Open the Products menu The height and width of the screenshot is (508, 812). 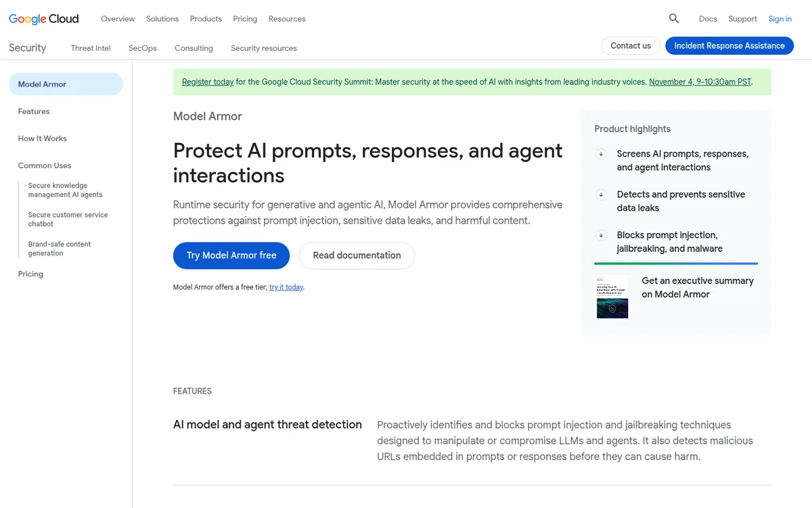206,19
